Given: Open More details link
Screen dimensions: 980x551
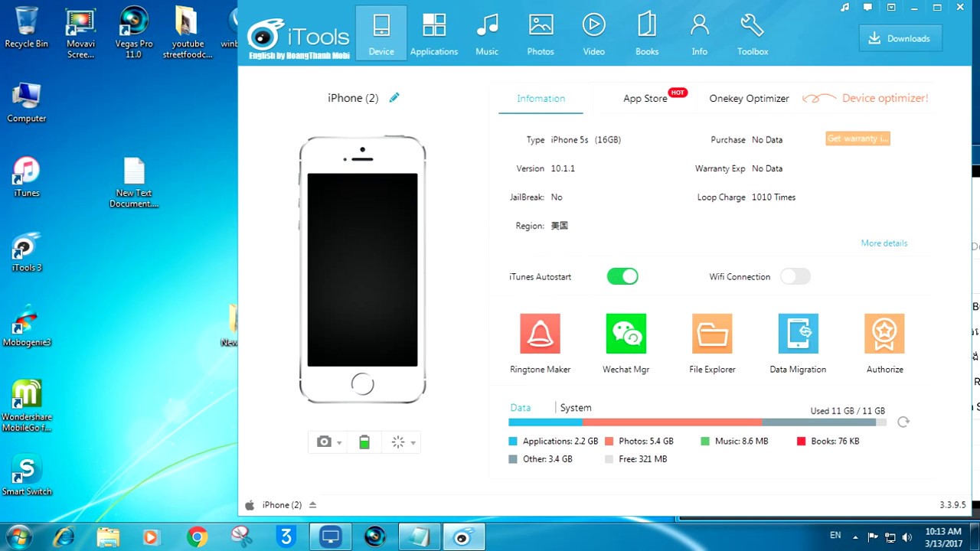Looking at the screenshot, I should (x=884, y=243).
